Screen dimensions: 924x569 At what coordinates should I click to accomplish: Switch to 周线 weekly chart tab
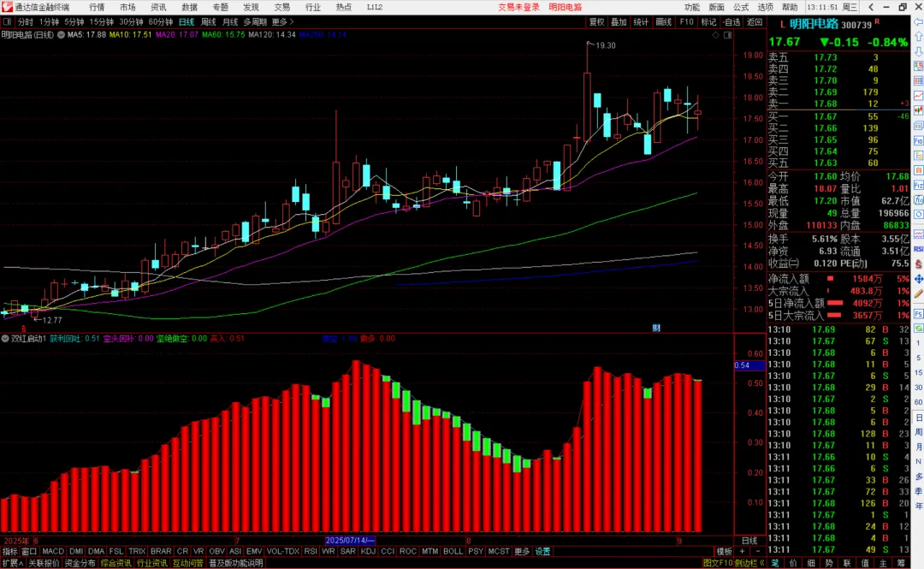208,21
